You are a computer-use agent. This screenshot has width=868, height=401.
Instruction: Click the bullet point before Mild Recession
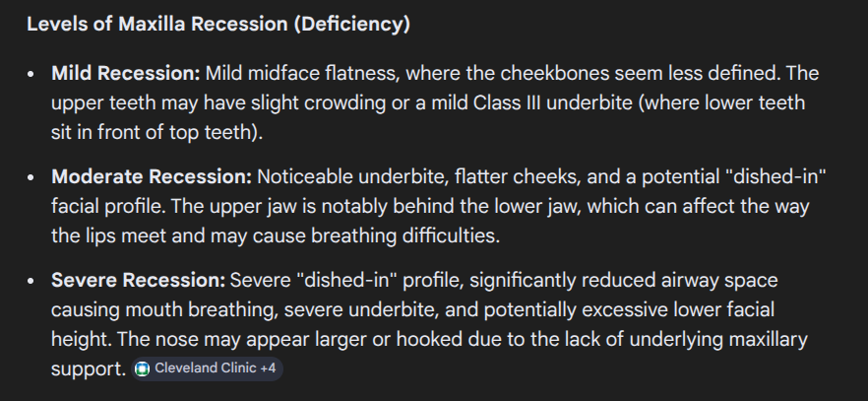[31, 75]
